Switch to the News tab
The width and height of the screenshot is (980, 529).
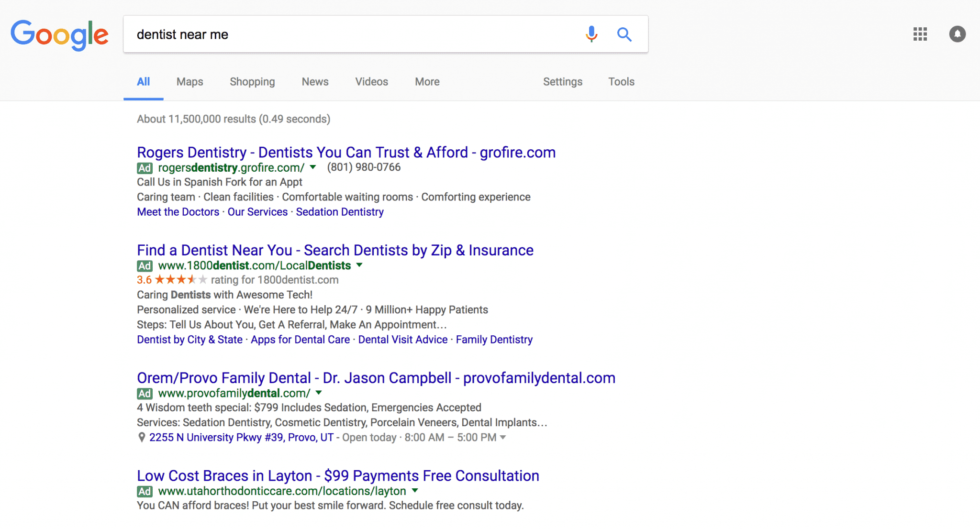point(315,82)
